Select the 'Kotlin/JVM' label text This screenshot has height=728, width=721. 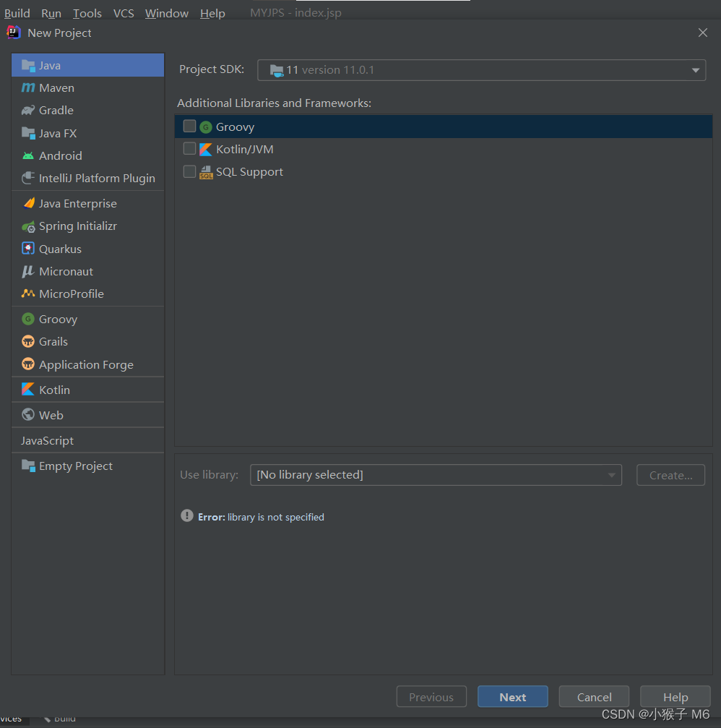coord(244,150)
